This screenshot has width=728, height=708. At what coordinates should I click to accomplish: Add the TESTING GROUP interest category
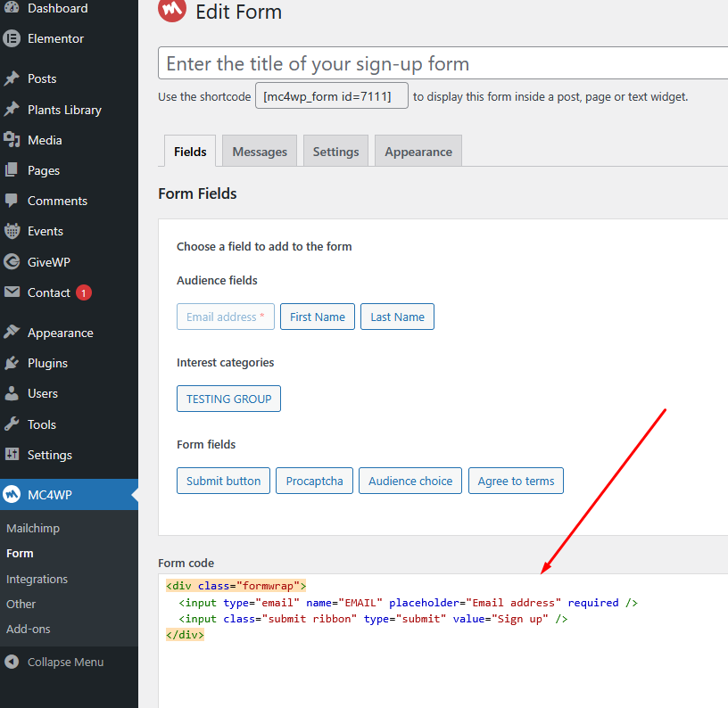(229, 399)
